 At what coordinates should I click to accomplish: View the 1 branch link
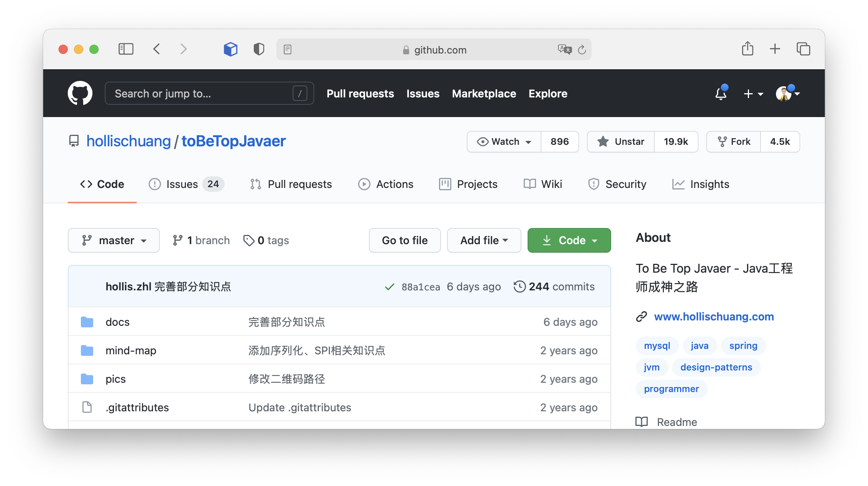click(201, 240)
